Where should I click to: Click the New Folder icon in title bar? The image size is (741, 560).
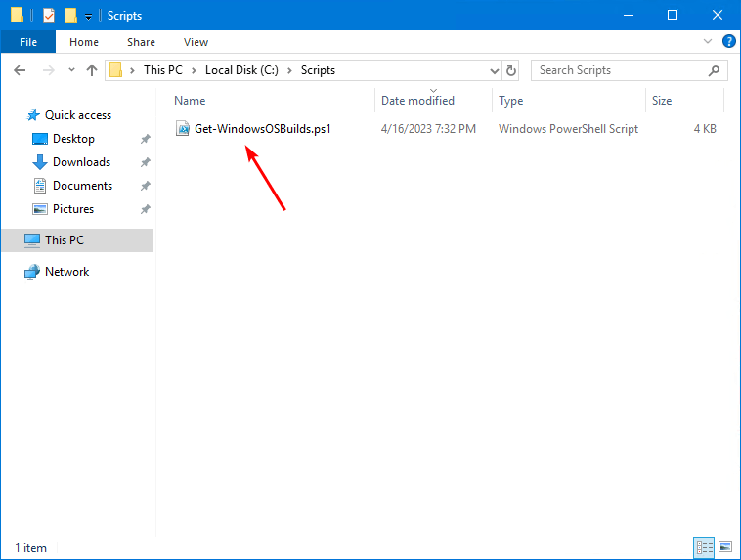[70, 16]
